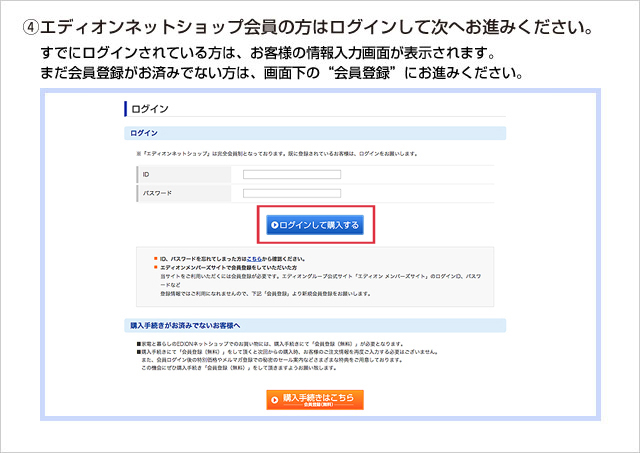The image size is (640, 453).
Task: Click the blue ログイン section header
Action: pos(315,133)
